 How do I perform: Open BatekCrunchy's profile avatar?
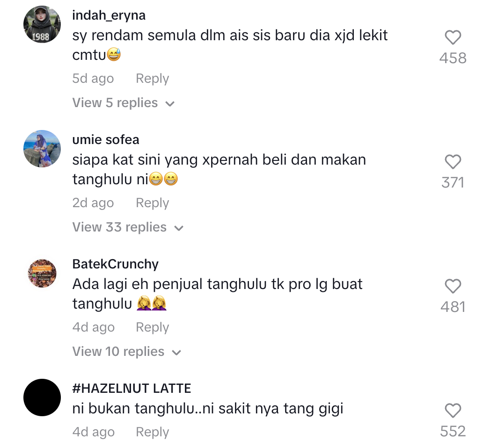pyautogui.click(x=42, y=273)
